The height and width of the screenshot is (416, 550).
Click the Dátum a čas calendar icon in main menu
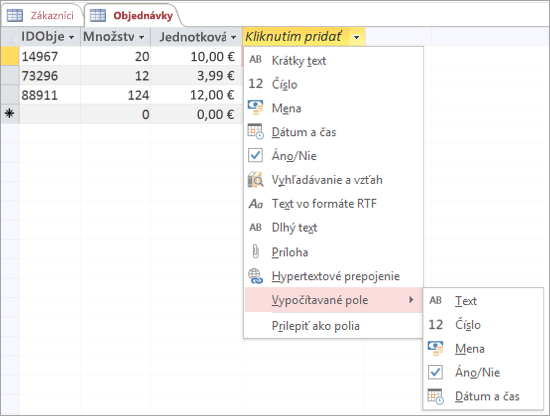coord(255,132)
